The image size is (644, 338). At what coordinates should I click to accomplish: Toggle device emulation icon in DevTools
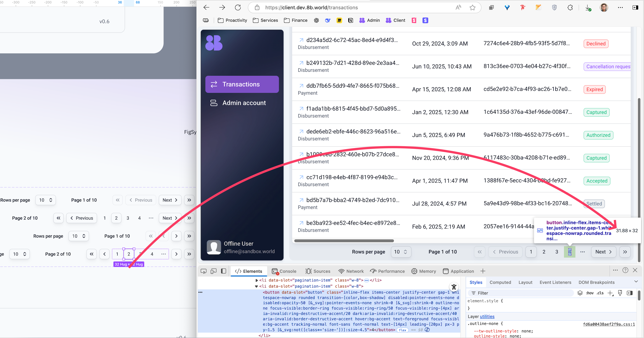(x=214, y=271)
